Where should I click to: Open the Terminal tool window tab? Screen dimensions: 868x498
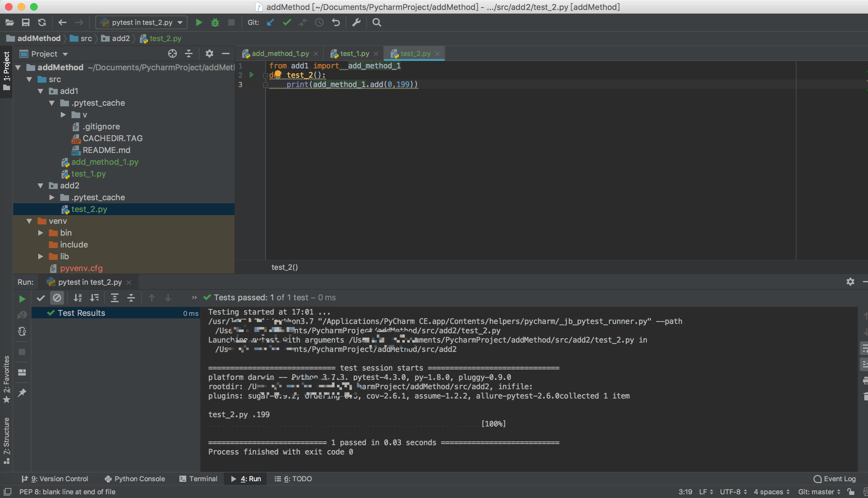pyautogui.click(x=199, y=479)
